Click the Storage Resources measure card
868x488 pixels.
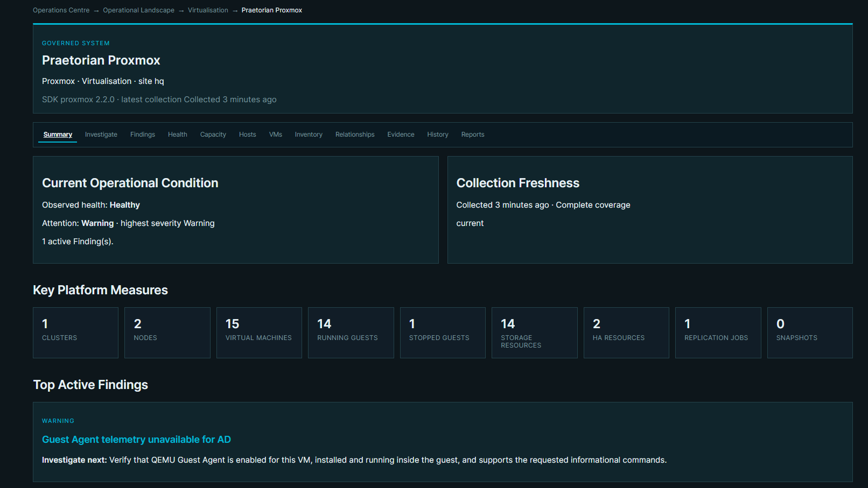point(535,333)
